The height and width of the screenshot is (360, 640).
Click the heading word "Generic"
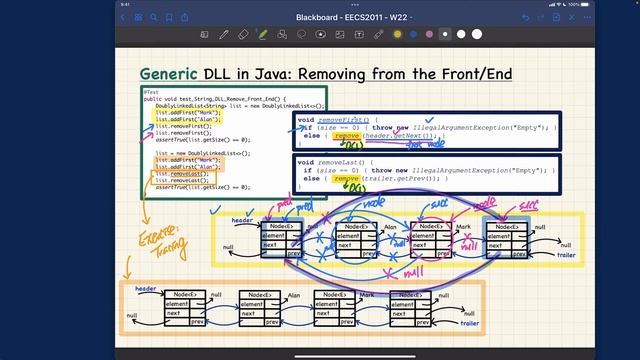(x=169, y=74)
